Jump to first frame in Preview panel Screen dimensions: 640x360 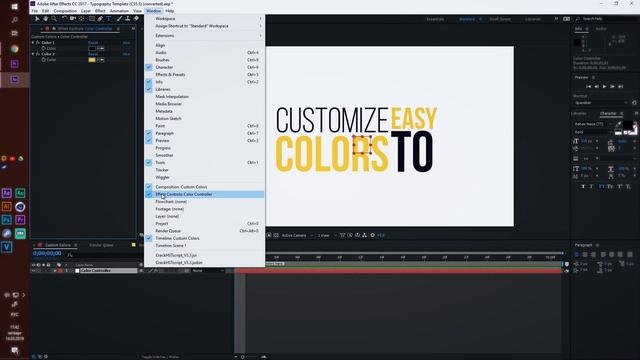[588, 87]
